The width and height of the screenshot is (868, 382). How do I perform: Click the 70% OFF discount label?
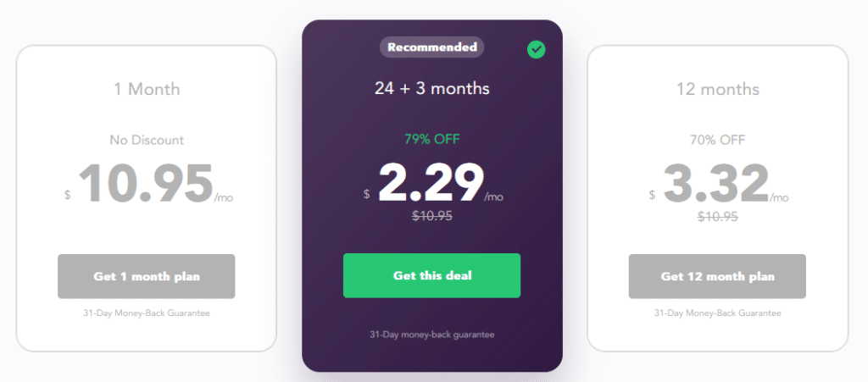pyautogui.click(x=717, y=140)
